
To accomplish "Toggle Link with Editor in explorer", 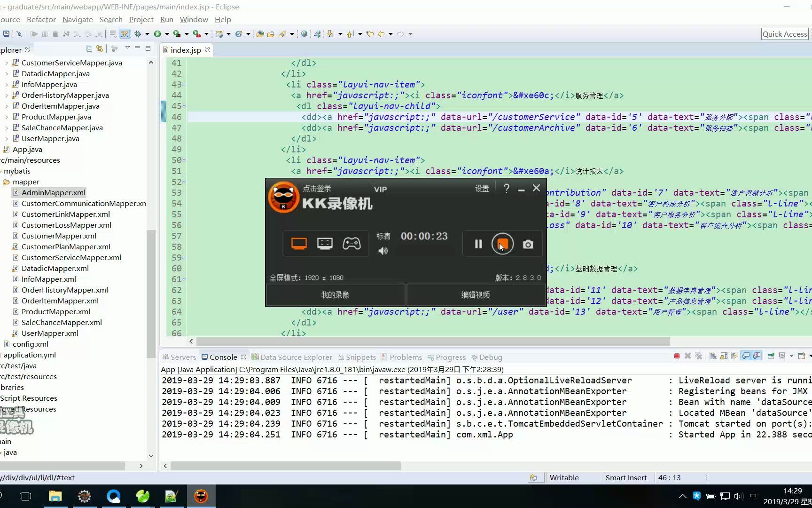I will 100,48.
